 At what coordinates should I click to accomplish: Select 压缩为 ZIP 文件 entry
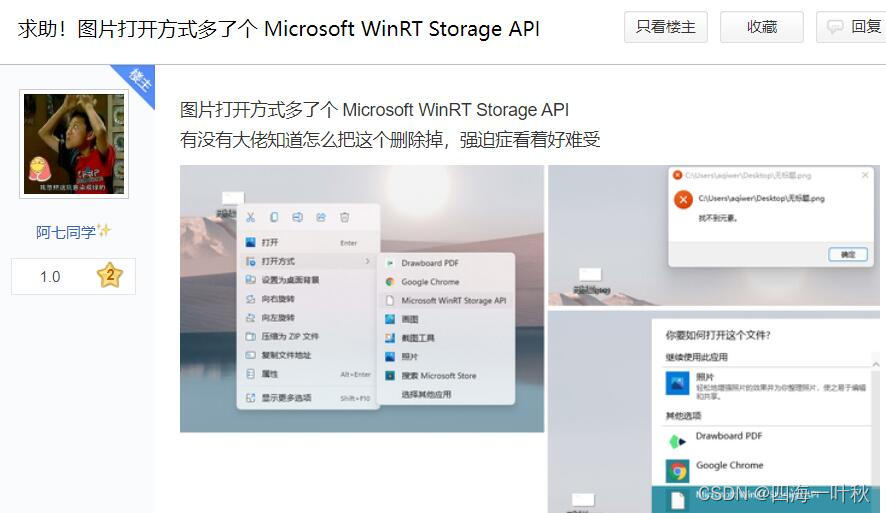[x=308, y=336]
